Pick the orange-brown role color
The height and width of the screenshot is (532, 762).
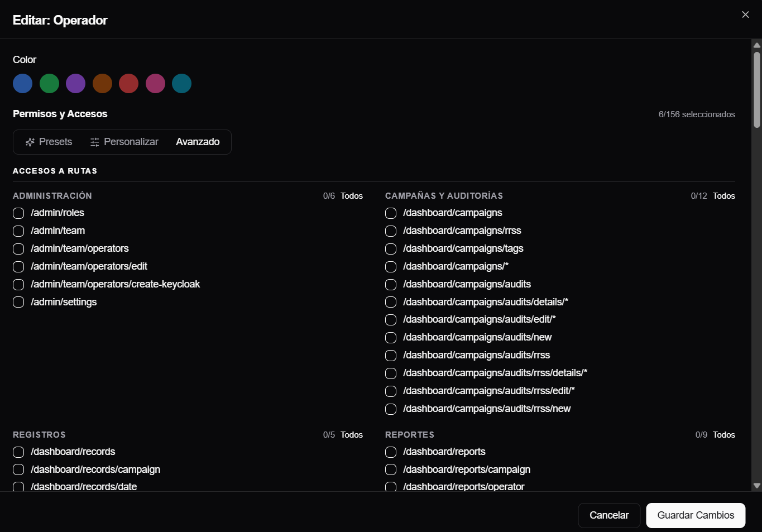point(102,84)
